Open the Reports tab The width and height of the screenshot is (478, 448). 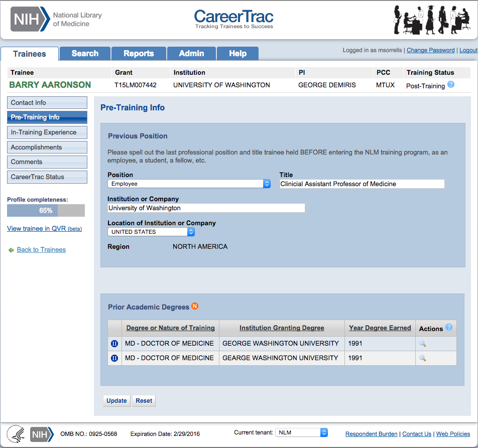pos(139,54)
